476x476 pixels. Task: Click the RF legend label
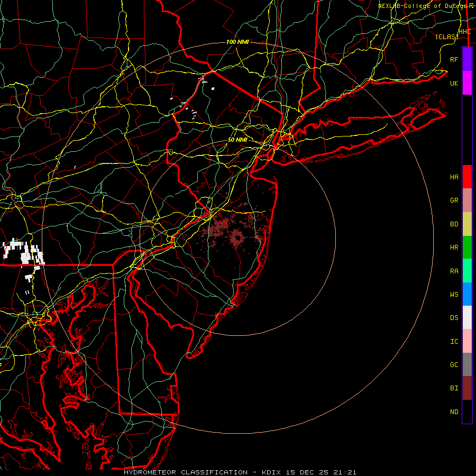point(454,59)
